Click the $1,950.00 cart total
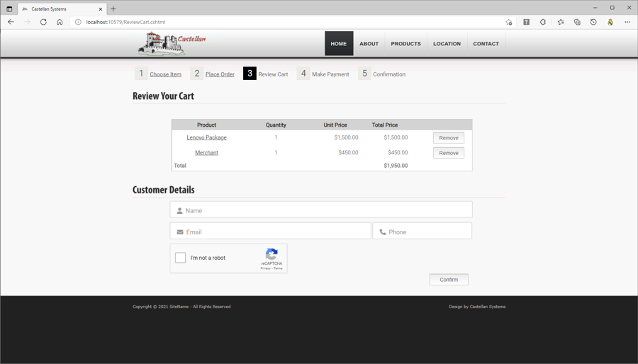The height and width of the screenshot is (364, 638). 396,165
